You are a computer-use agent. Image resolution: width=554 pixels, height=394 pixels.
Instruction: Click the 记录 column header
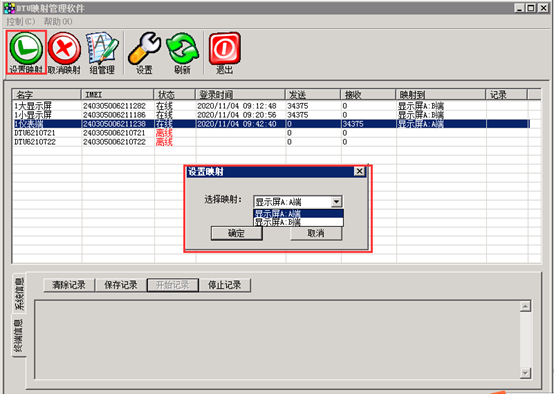point(507,94)
